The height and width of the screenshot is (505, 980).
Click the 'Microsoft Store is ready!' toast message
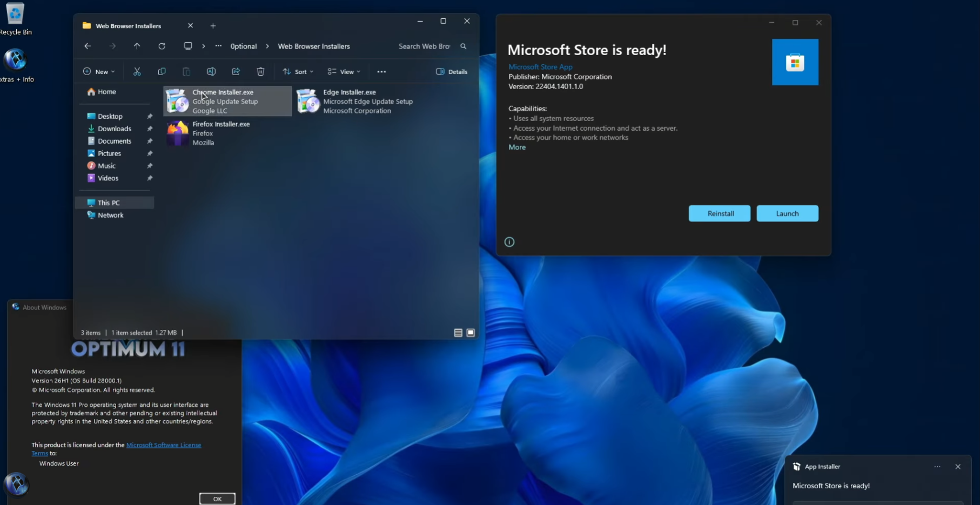(x=831, y=486)
